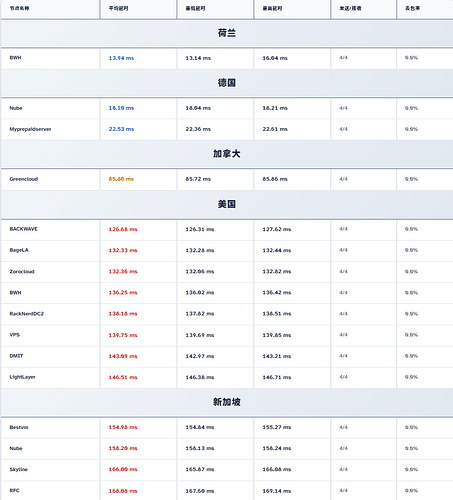Click the Skyline node name
The height and width of the screenshot is (500, 453).
[18, 469]
